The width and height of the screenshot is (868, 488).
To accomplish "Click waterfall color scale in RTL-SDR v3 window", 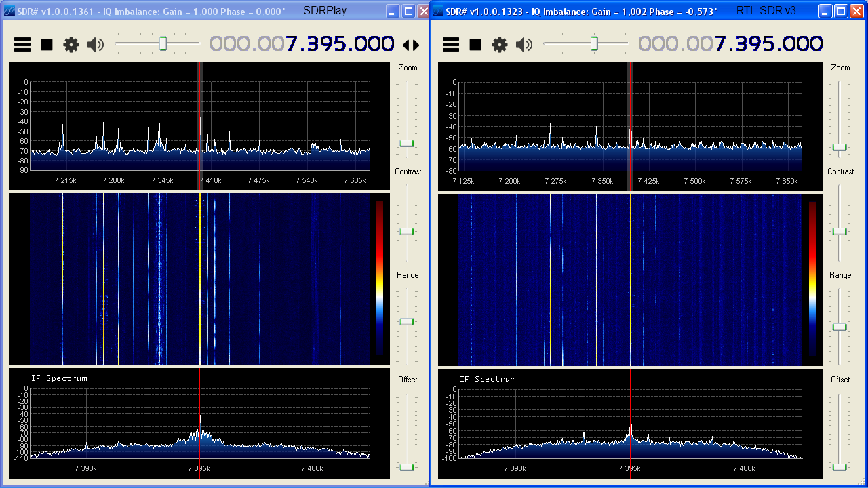I will tap(812, 278).
